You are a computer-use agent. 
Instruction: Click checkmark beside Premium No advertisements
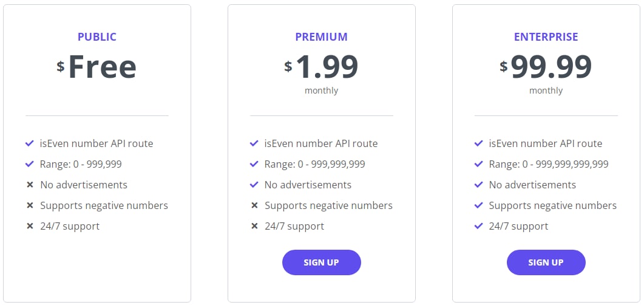pos(254,185)
